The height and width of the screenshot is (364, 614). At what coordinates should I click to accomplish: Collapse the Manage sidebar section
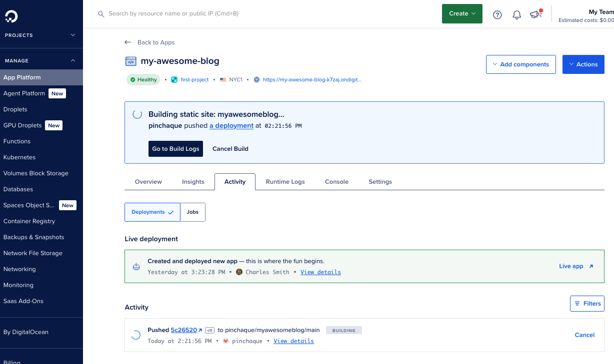pos(72,60)
